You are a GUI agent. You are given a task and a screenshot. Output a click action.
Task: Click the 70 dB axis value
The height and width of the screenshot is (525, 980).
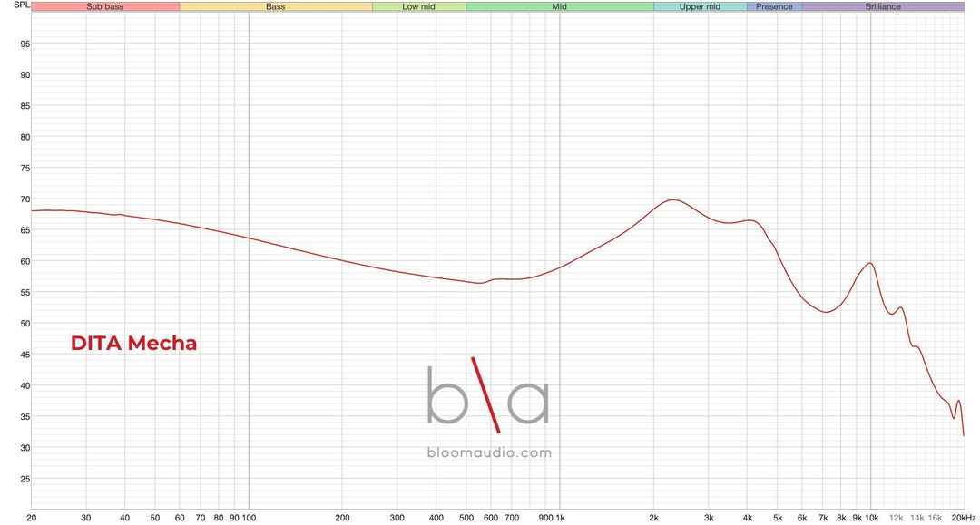point(25,199)
